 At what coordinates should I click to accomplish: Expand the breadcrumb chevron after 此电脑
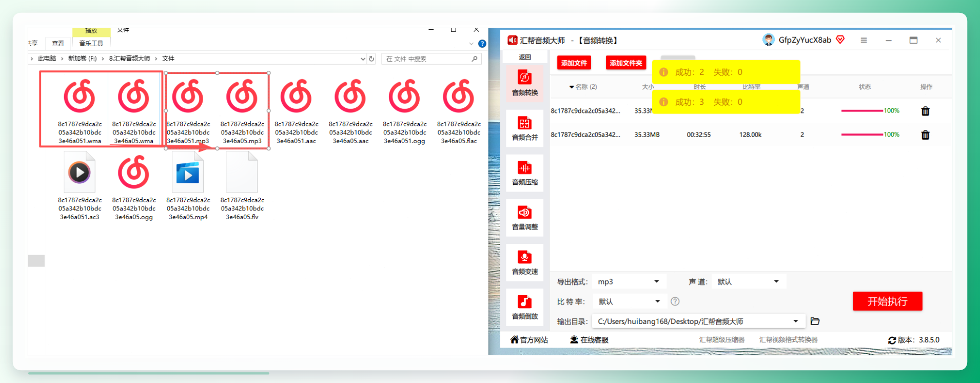pos(62,59)
